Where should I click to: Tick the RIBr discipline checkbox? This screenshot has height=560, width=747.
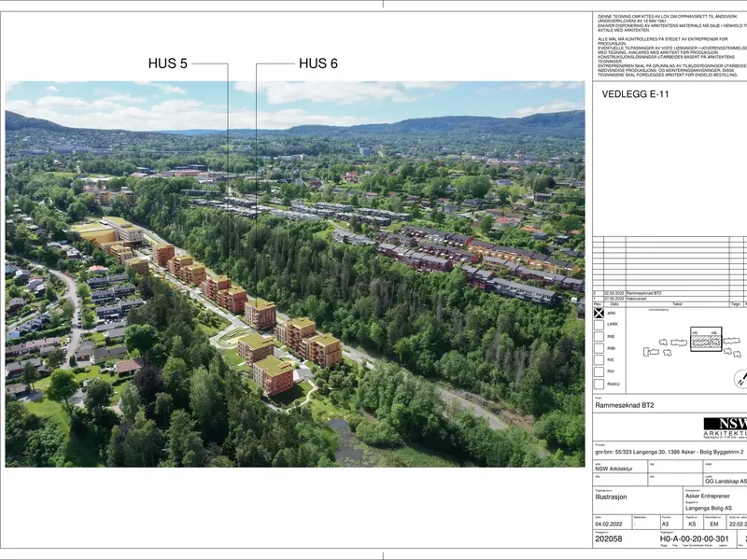pyautogui.click(x=599, y=348)
